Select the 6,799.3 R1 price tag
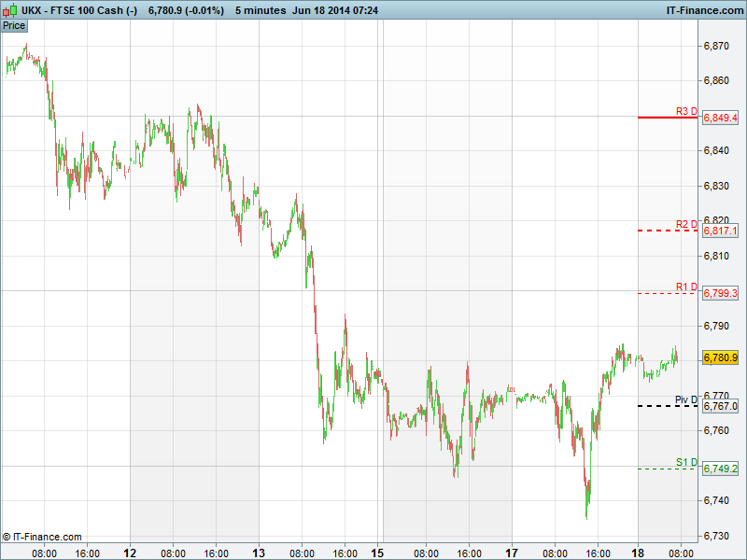Viewport: 747px width, 560px height. point(720,293)
